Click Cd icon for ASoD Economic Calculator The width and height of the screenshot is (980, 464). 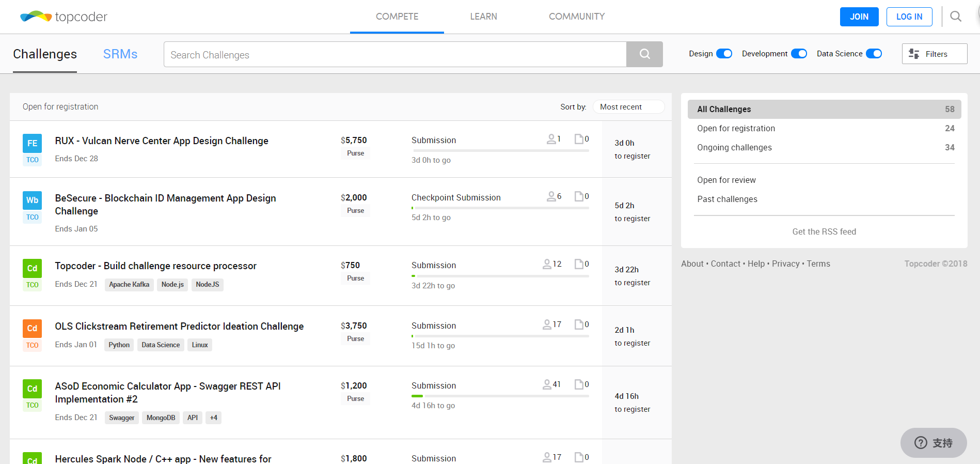click(x=32, y=389)
